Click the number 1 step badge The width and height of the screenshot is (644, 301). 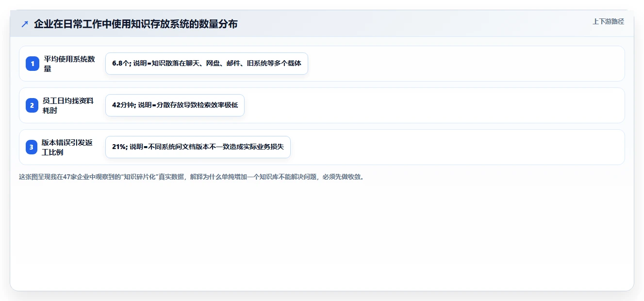point(33,64)
